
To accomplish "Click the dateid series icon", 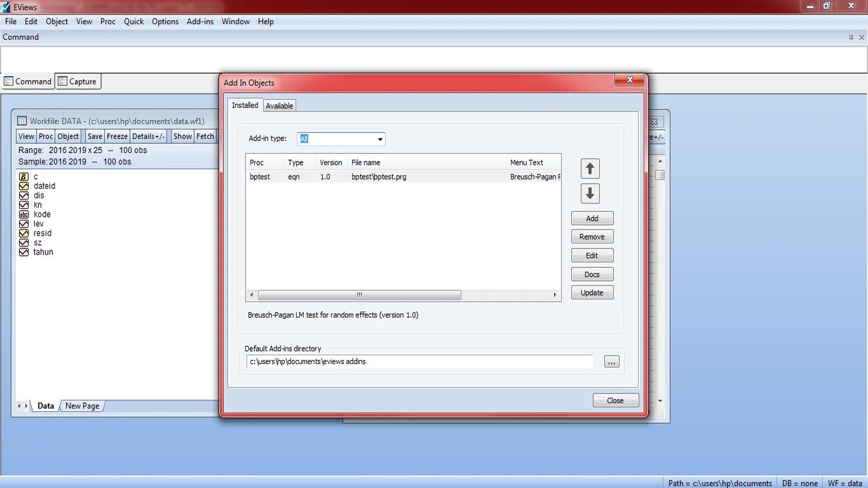I will [24, 186].
